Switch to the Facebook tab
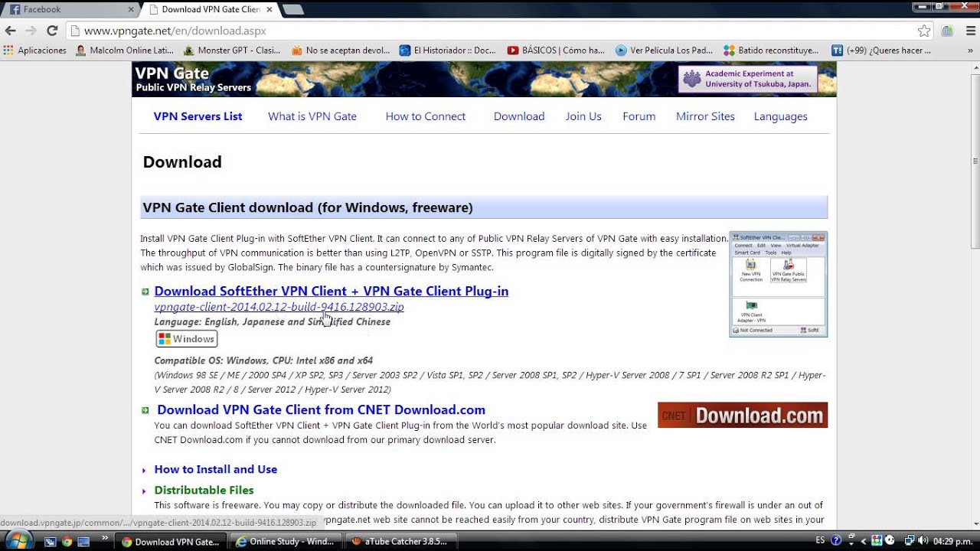Viewport: 980px width, 551px height. [69, 10]
